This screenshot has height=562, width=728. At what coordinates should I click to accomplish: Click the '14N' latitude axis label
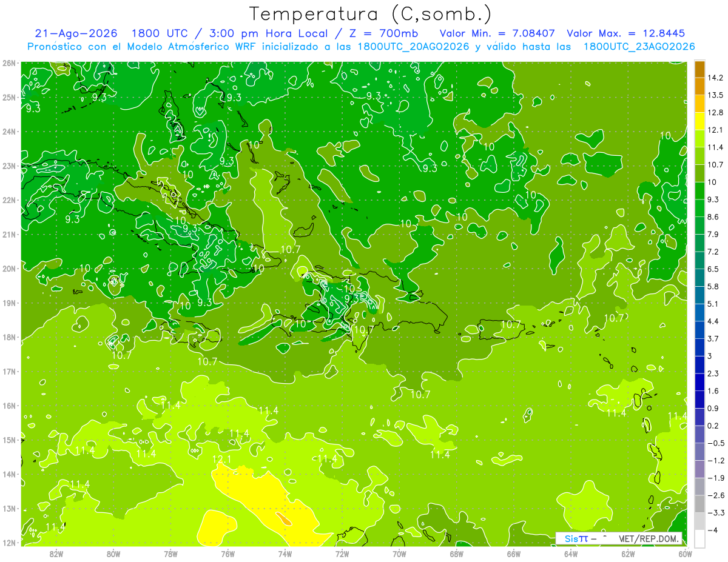tap(9, 474)
